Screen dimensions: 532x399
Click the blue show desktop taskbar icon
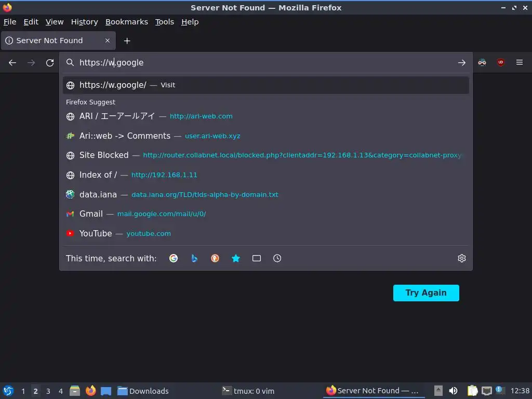[106, 391]
